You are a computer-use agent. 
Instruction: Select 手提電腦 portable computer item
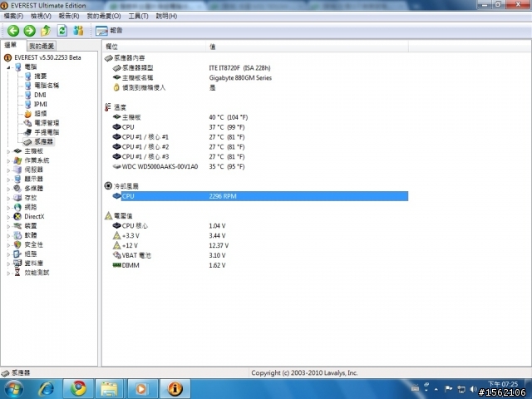[47, 132]
